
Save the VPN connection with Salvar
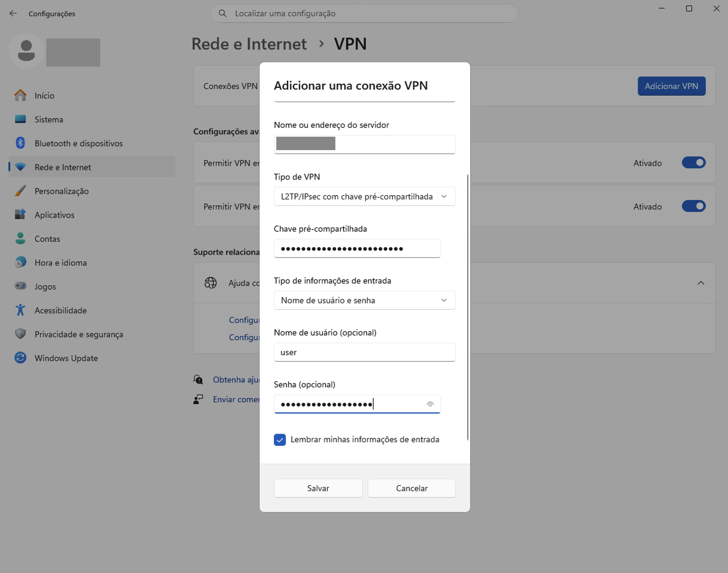click(x=318, y=488)
